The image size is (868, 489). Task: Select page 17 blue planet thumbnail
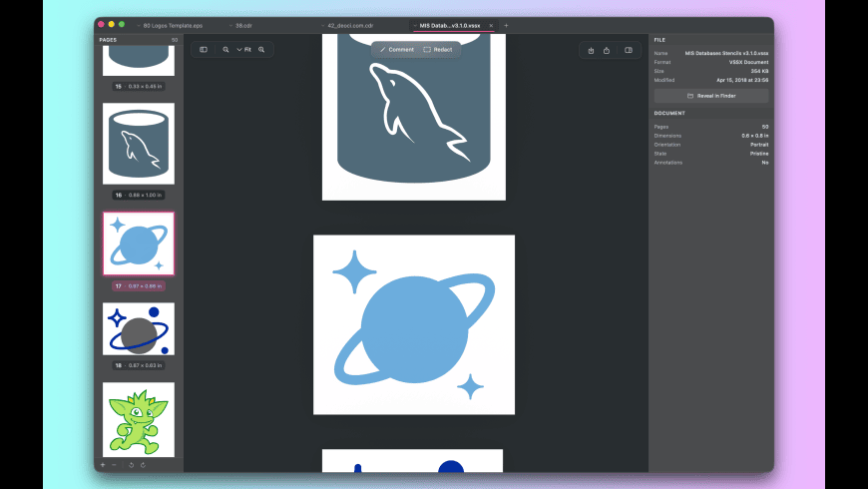click(x=139, y=244)
